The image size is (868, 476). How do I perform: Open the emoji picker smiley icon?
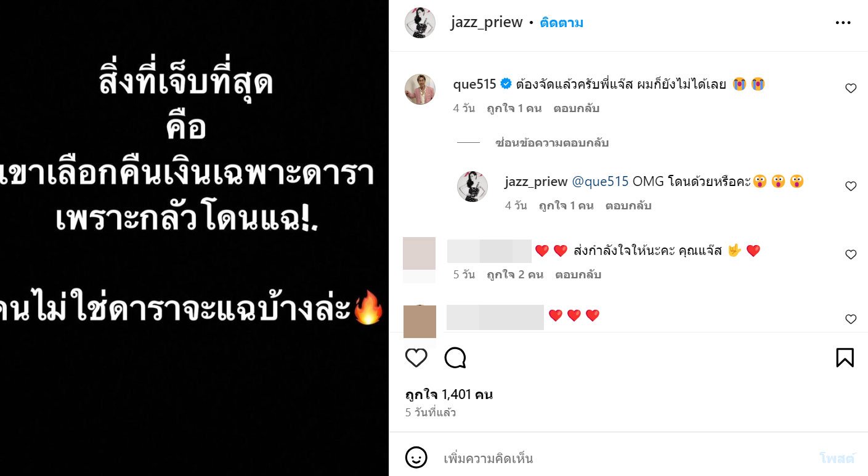pyautogui.click(x=416, y=458)
